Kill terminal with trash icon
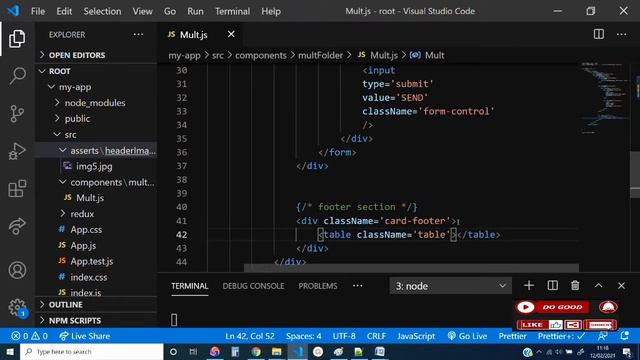 [575, 286]
